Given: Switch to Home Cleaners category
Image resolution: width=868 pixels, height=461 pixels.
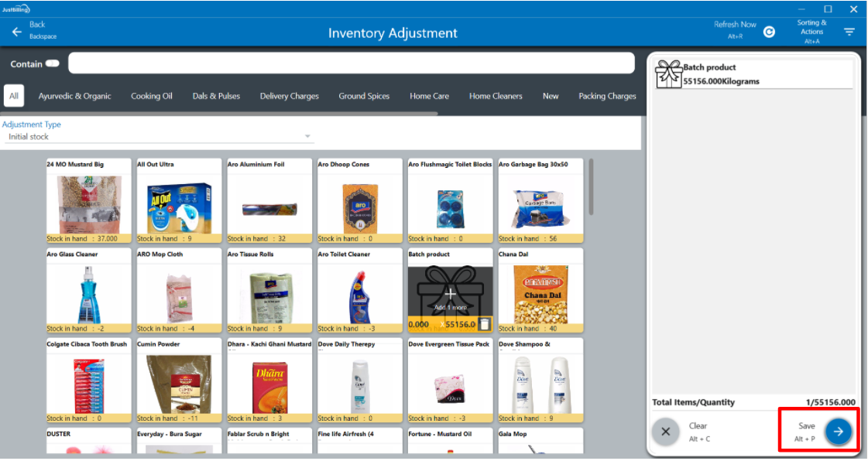Looking at the screenshot, I should coord(496,96).
